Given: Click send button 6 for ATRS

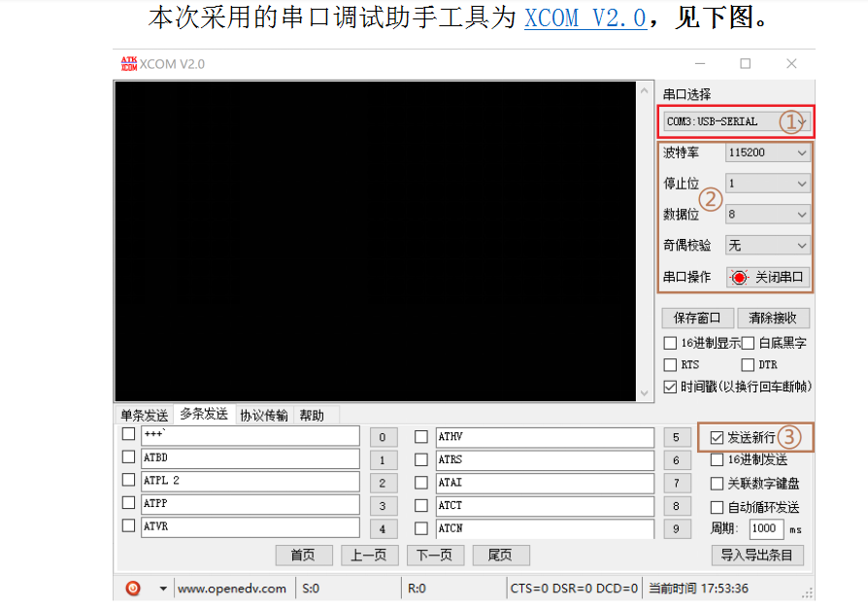Looking at the screenshot, I should [677, 460].
